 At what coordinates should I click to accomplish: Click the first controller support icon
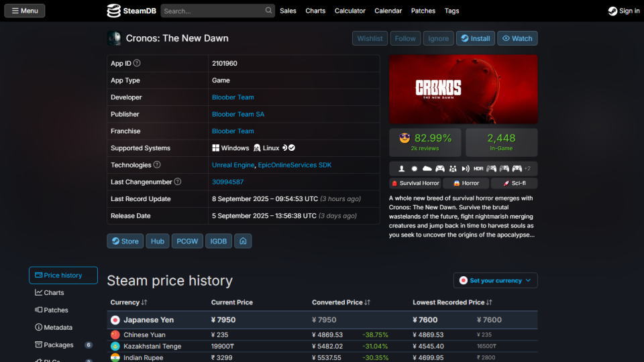(440, 168)
